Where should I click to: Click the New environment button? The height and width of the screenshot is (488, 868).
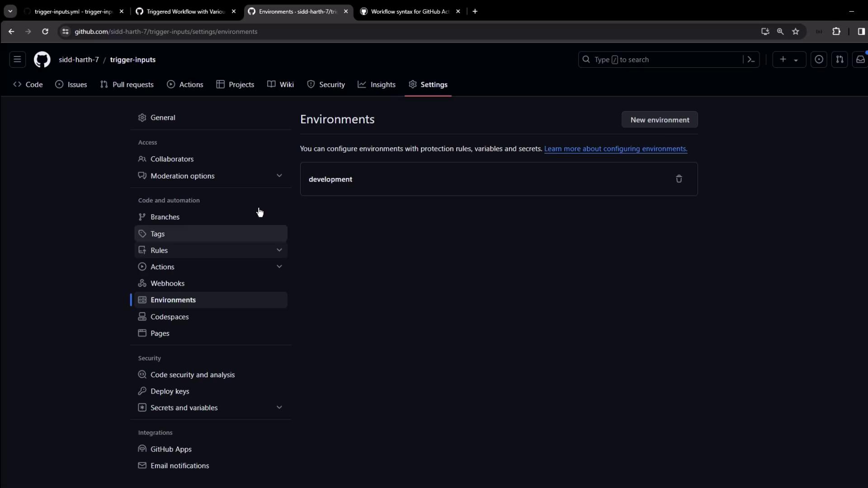(x=660, y=120)
